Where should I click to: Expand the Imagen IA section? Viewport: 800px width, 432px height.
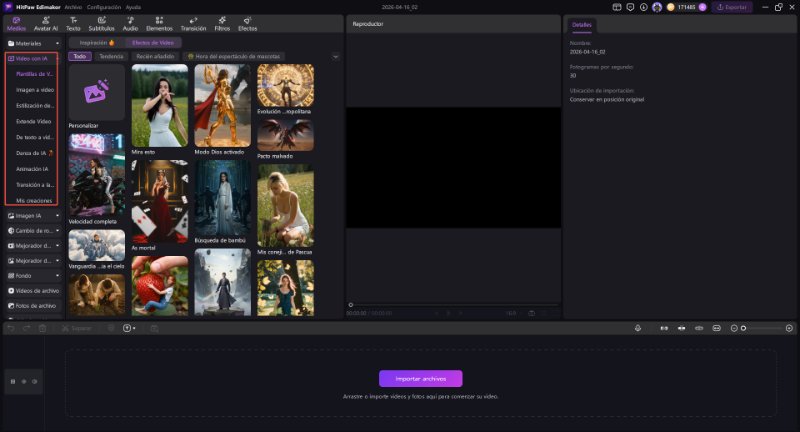tap(34, 216)
